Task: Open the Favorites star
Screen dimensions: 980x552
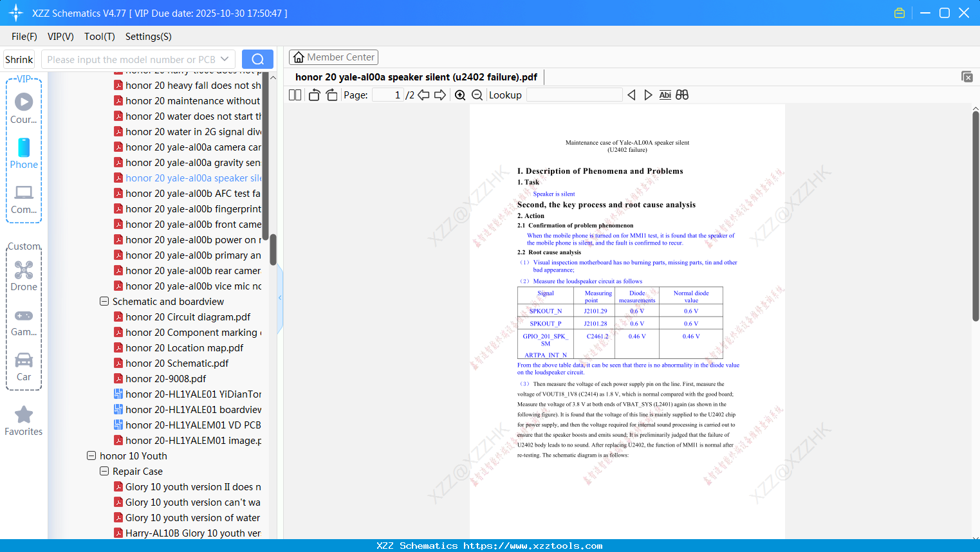Action: click(24, 421)
